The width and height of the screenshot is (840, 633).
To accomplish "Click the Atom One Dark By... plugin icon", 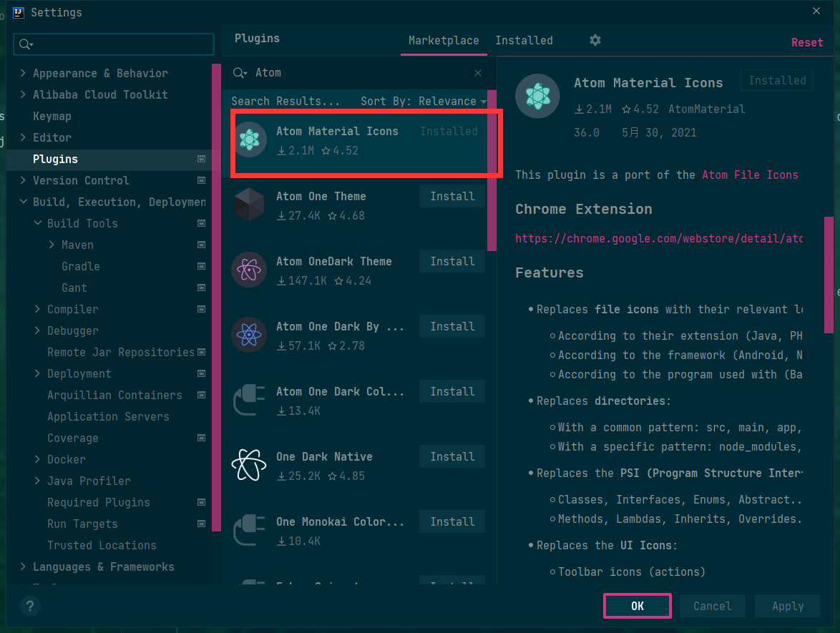I will tap(249, 335).
